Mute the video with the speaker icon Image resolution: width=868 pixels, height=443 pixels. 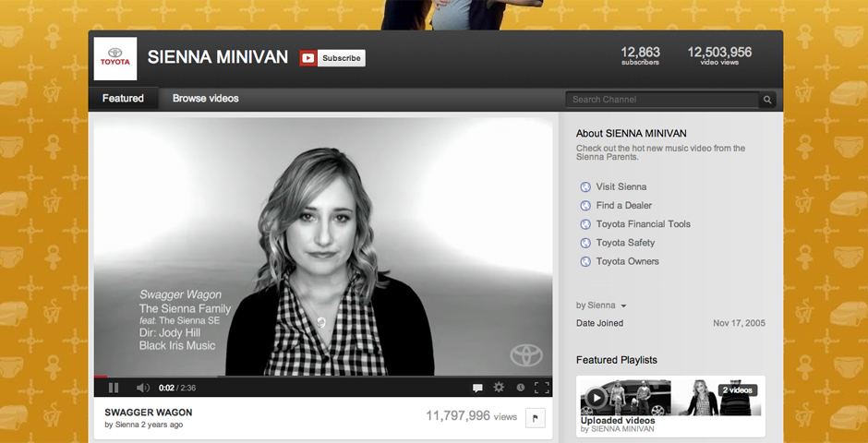[143, 388]
